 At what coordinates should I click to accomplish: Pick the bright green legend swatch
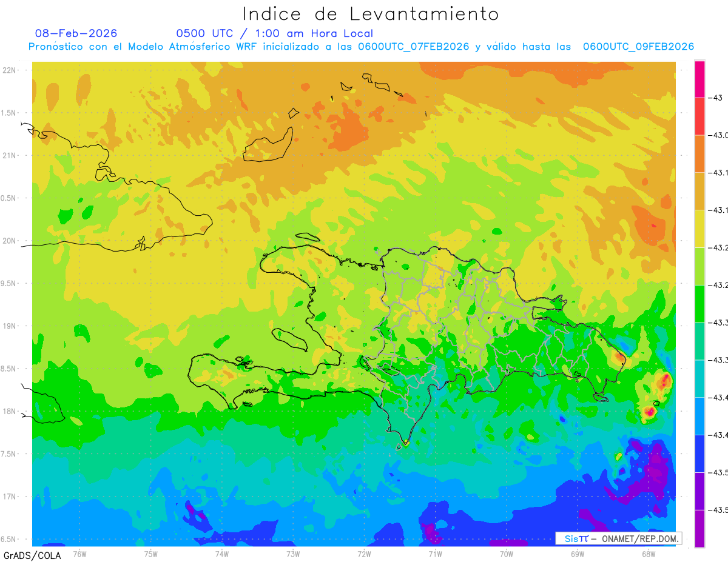tap(699, 304)
